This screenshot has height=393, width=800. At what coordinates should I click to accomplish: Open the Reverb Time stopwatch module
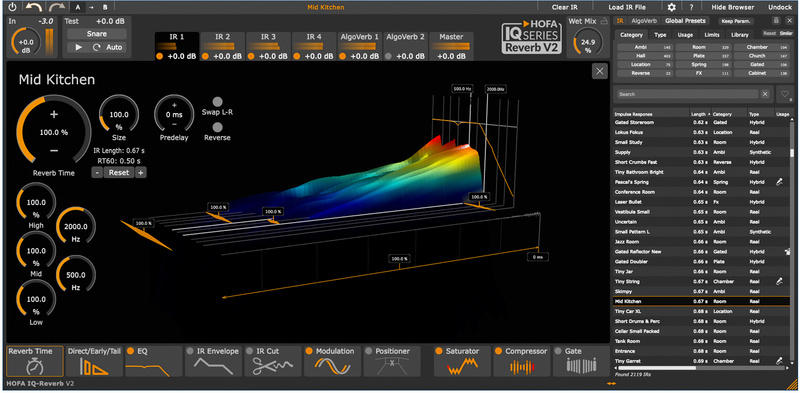(x=35, y=361)
